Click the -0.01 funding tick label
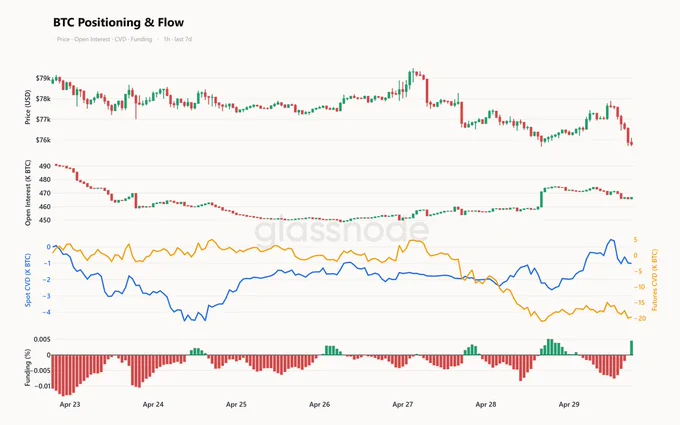The width and height of the screenshot is (680, 425). (x=42, y=386)
